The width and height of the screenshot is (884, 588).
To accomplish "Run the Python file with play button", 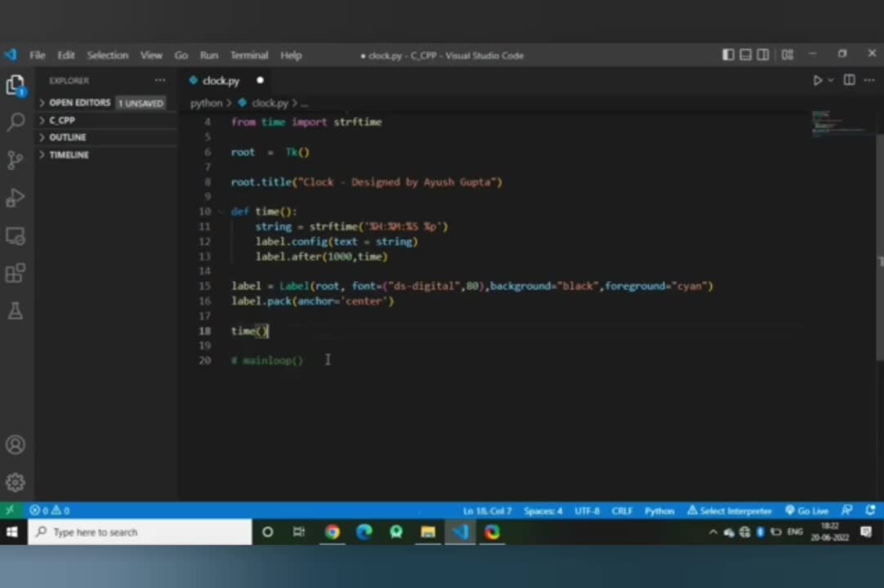I will point(817,80).
